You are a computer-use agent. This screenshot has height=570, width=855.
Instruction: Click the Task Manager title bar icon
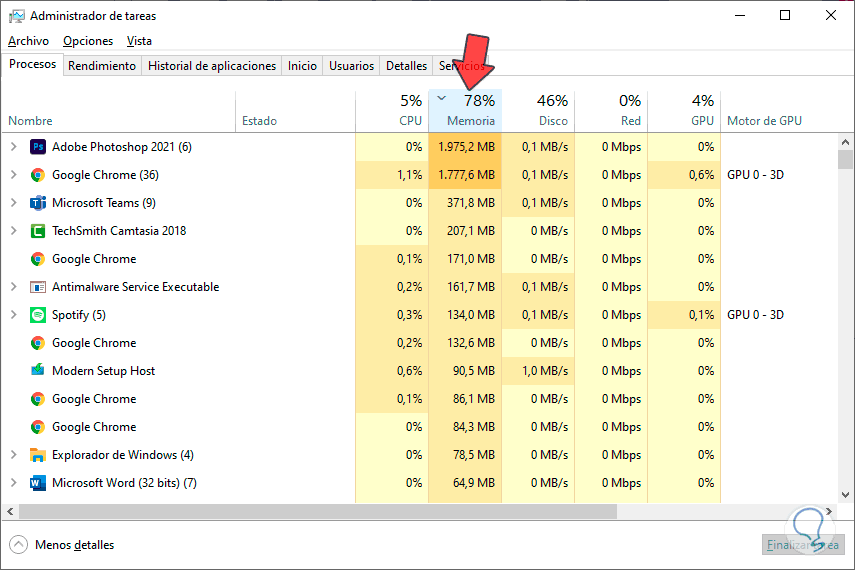point(16,16)
